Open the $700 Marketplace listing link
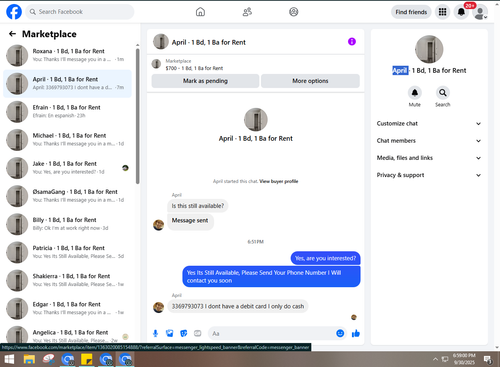 coord(194,68)
